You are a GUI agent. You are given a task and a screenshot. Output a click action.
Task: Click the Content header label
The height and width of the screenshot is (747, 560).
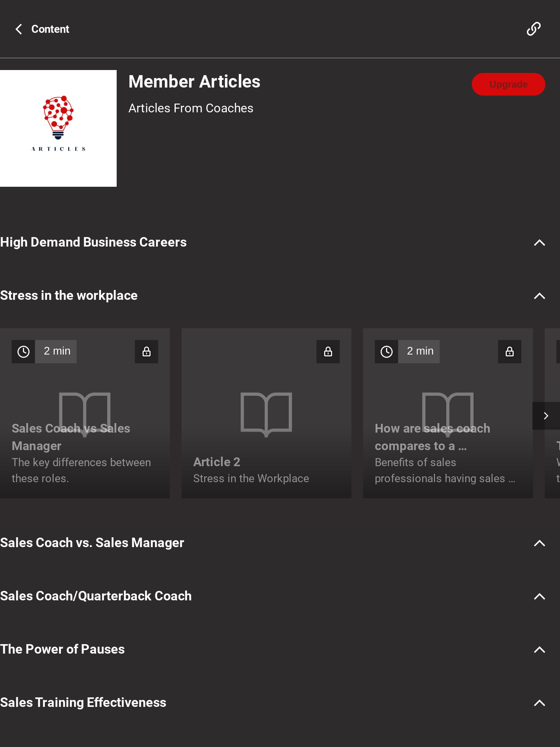[x=50, y=29]
